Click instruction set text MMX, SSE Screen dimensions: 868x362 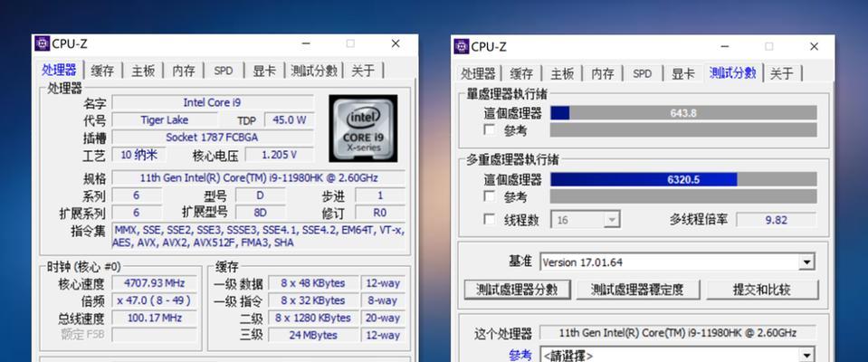coord(259,236)
